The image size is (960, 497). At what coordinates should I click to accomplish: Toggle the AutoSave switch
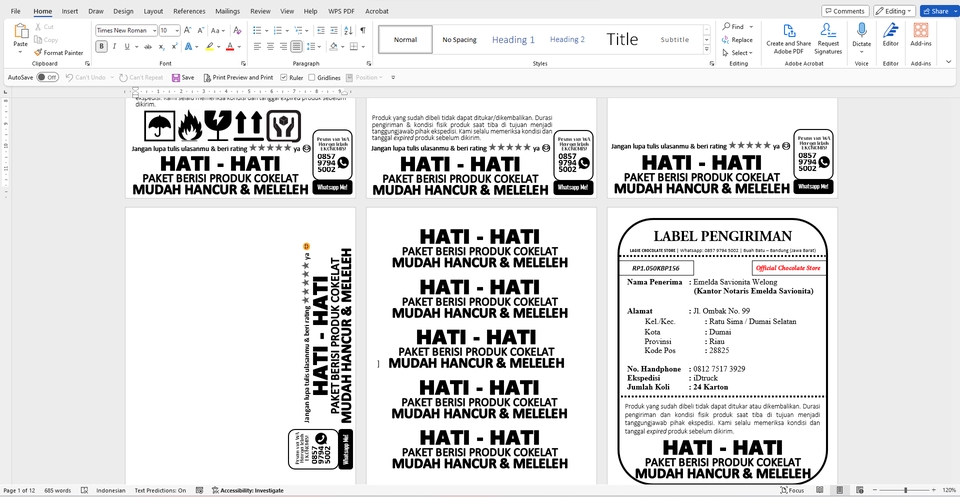click(x=47, y=78)
